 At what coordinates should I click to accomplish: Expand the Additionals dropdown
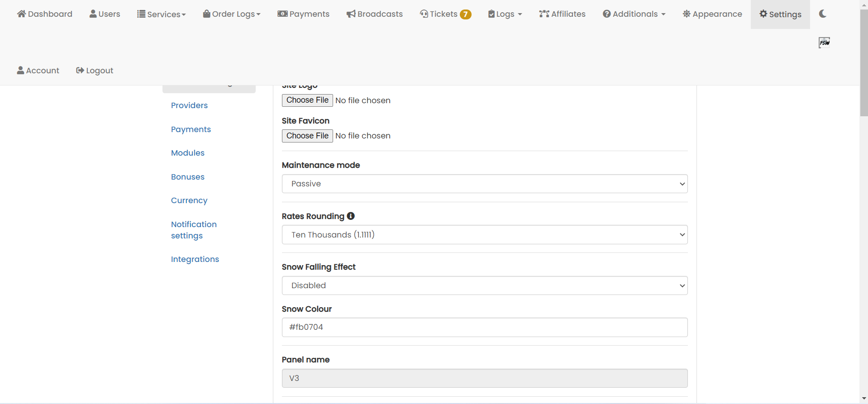[634, 14]
